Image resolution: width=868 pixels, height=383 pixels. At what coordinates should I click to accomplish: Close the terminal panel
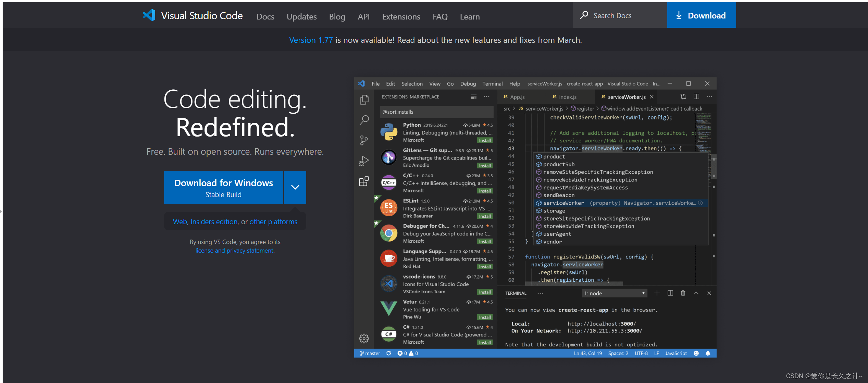tap(709, 293)
